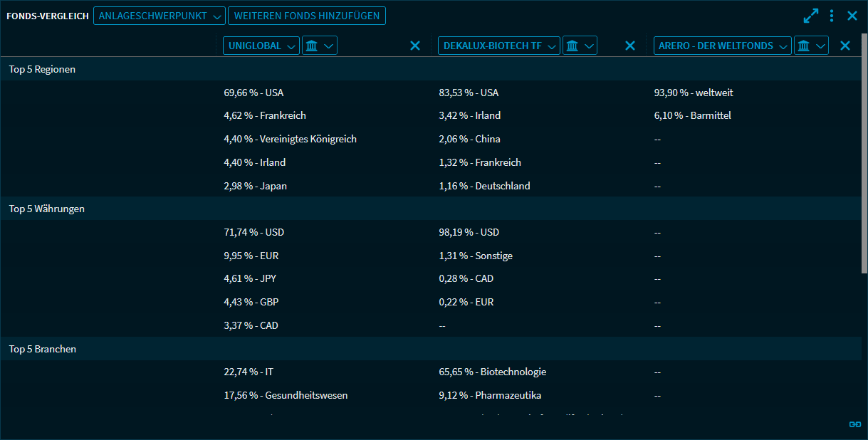
Task: Open the exchange selector beside UniGlobal
Action: tap(319, 46)
